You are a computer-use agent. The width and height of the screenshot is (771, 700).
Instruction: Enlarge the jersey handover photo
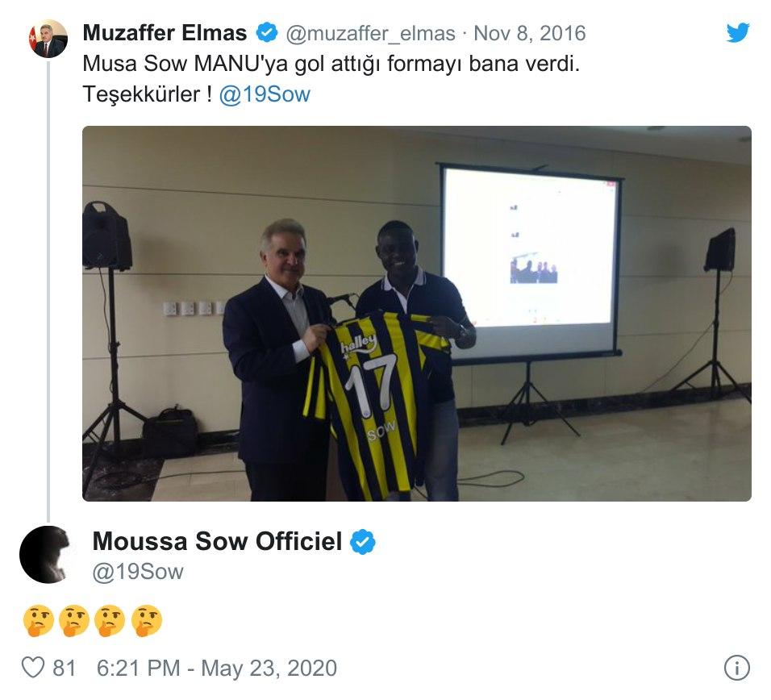[x=416, y=314]
